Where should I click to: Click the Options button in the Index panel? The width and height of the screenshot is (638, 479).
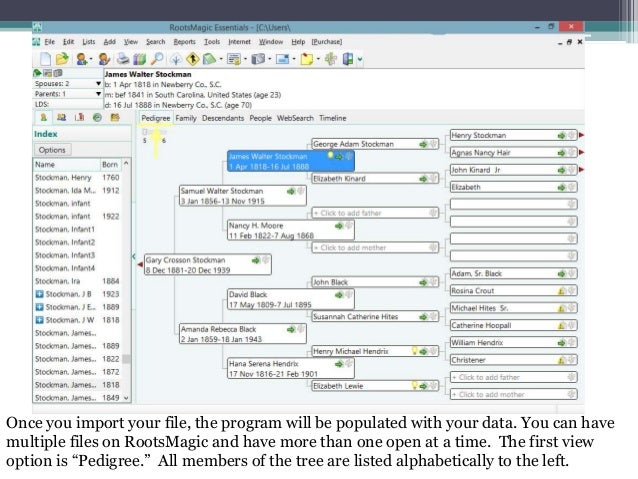[x=52, y=149]
